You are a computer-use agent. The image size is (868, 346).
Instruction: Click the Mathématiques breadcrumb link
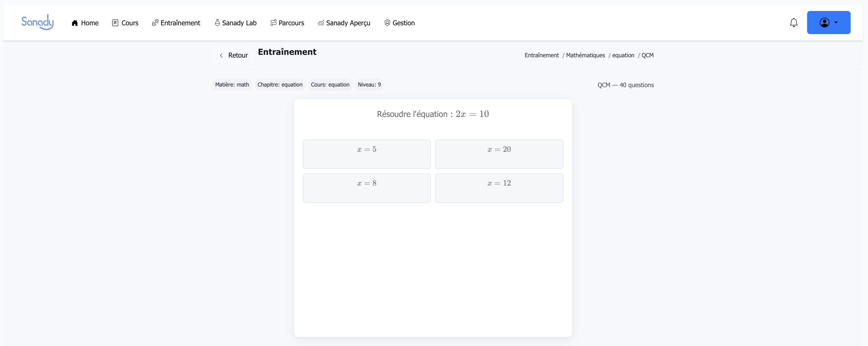[585, 55]
